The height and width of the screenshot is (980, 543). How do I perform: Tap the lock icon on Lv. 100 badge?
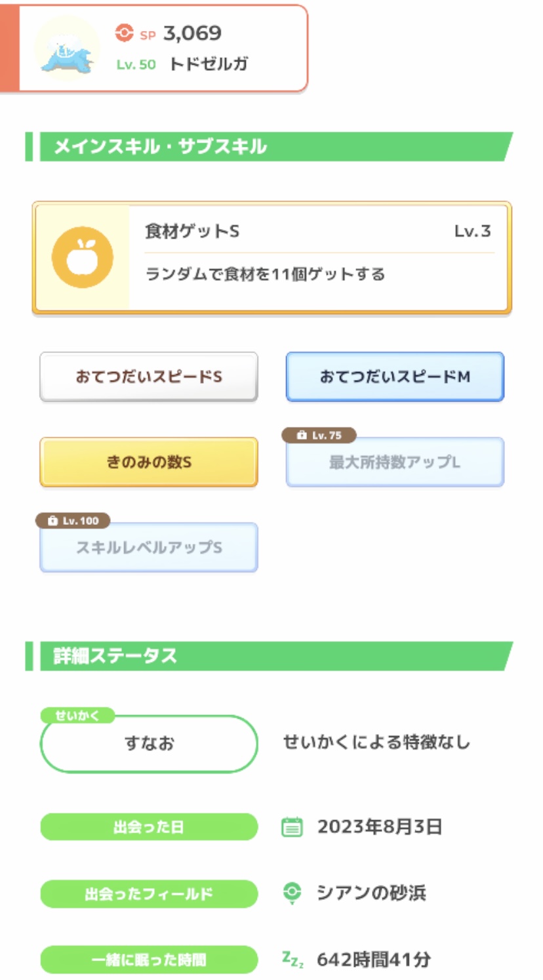53,521
